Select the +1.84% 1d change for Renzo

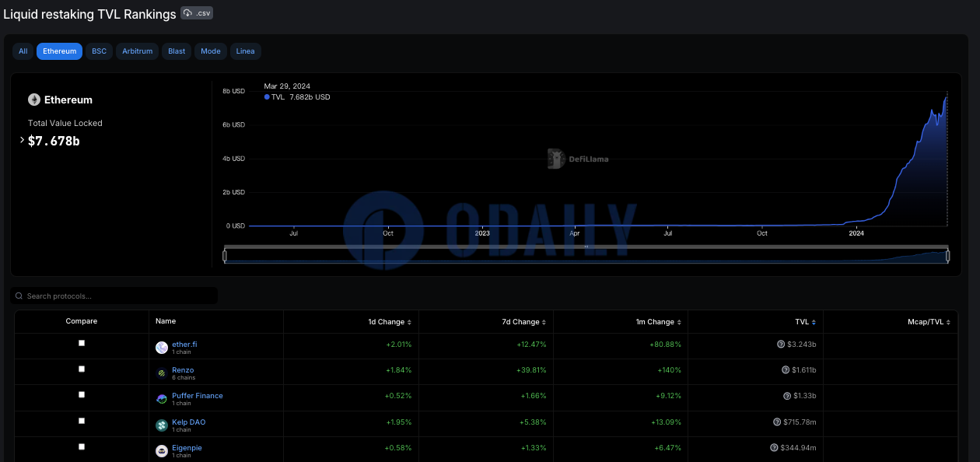[x=398, y=370]
